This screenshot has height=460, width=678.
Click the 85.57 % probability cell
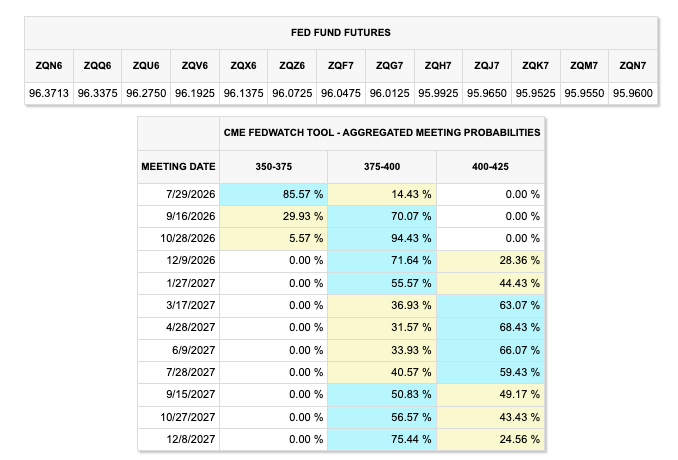[274, 195]
